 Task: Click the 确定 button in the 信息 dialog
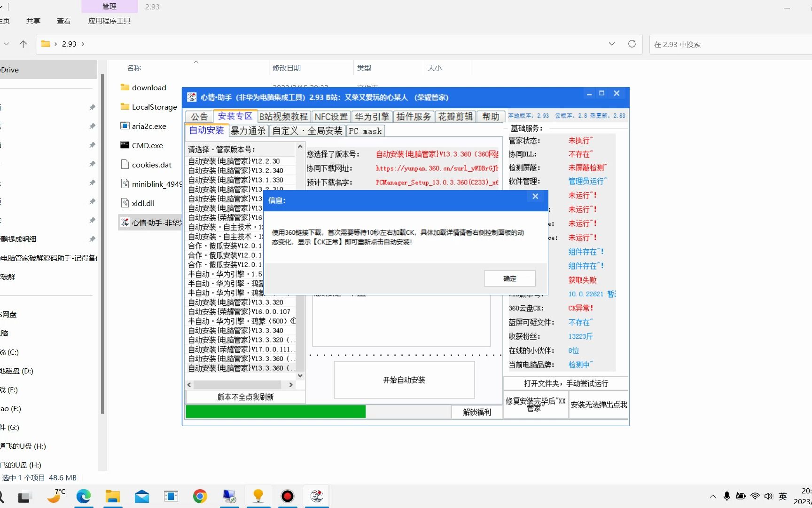point(509,278)
